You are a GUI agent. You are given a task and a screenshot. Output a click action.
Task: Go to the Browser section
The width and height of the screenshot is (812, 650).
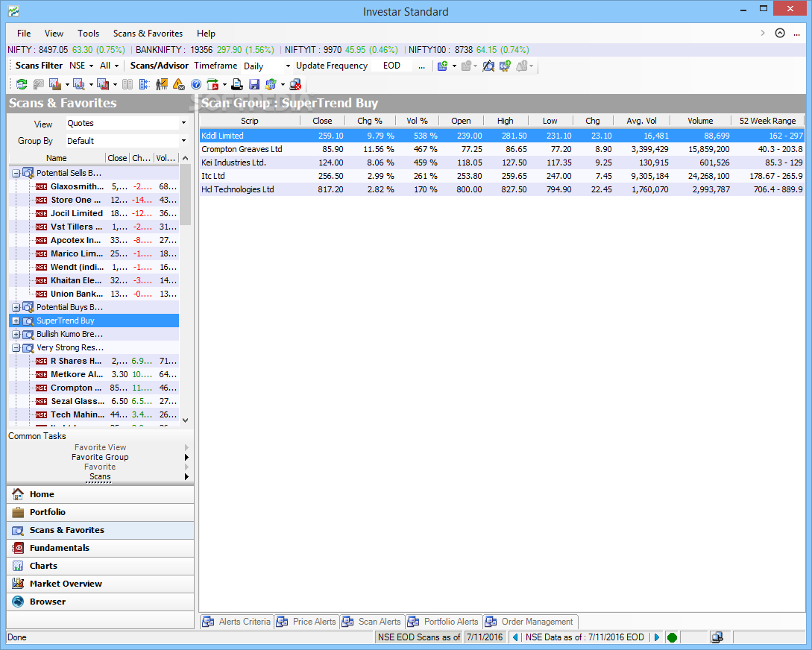(x=101, y=602)
